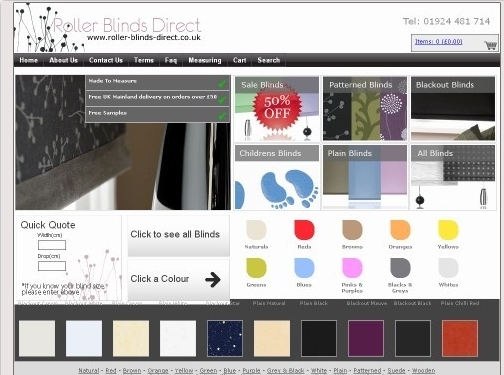Select the Browns colour swatch
The width and height of the screenshot is (504, 375).
pyautogui.click(x=352, y=230)
